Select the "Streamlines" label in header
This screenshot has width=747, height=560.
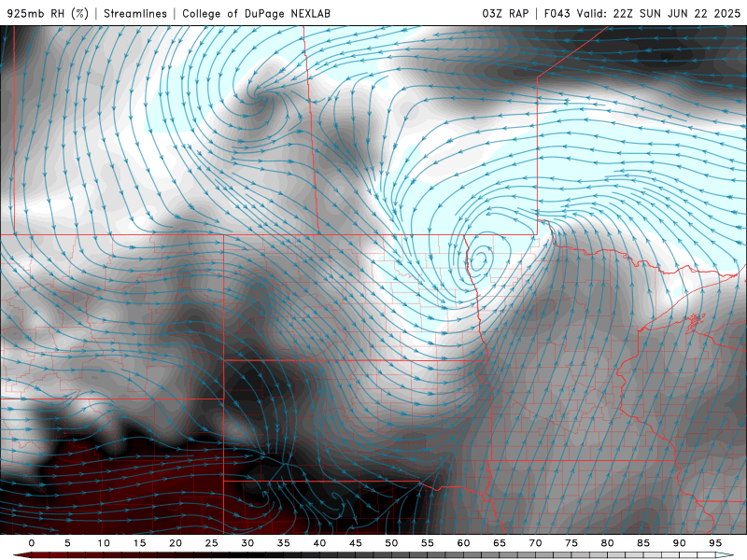(135, 13)
